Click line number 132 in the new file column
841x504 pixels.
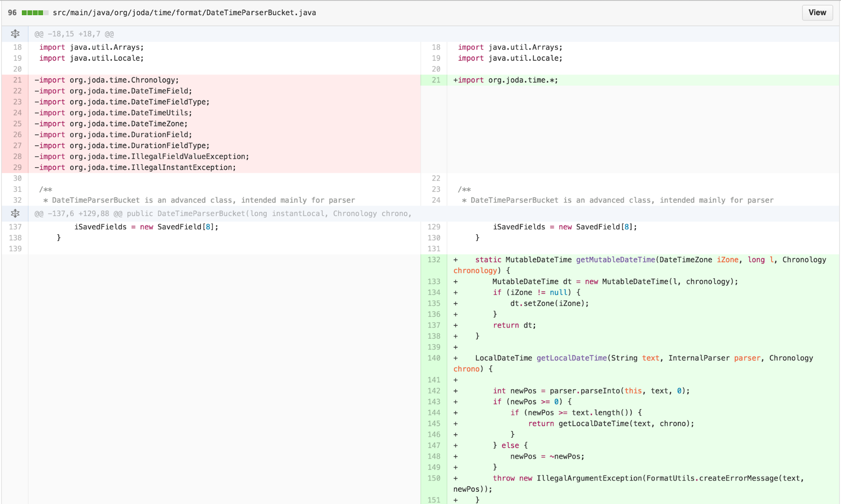[434, 260]
